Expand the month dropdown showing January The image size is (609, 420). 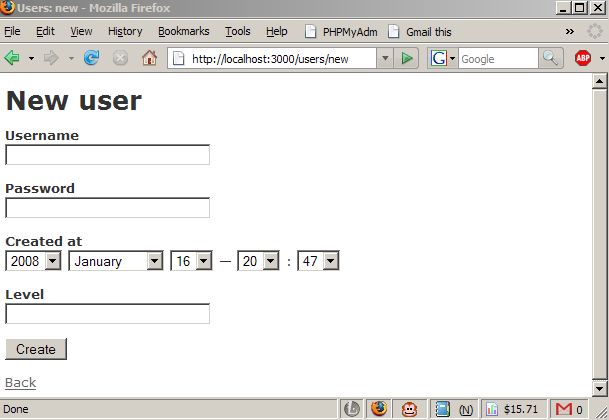click(115, 261)
